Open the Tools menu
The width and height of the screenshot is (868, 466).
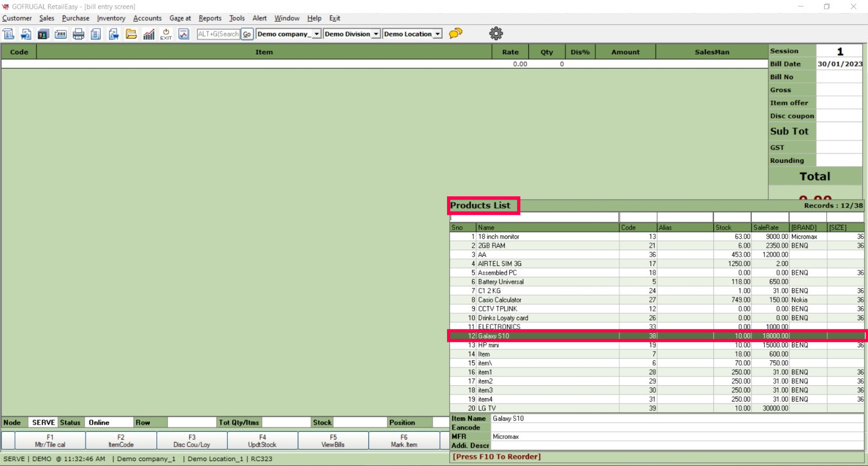pos(237,18)
